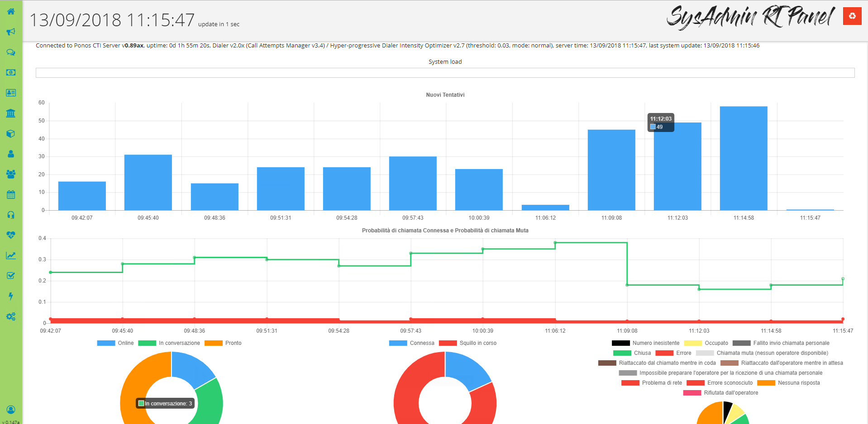Click the 09:54:28 bar in Nuovi Tentativi
Viewport: 868px width, 424px height.
[x=347, y=189]
